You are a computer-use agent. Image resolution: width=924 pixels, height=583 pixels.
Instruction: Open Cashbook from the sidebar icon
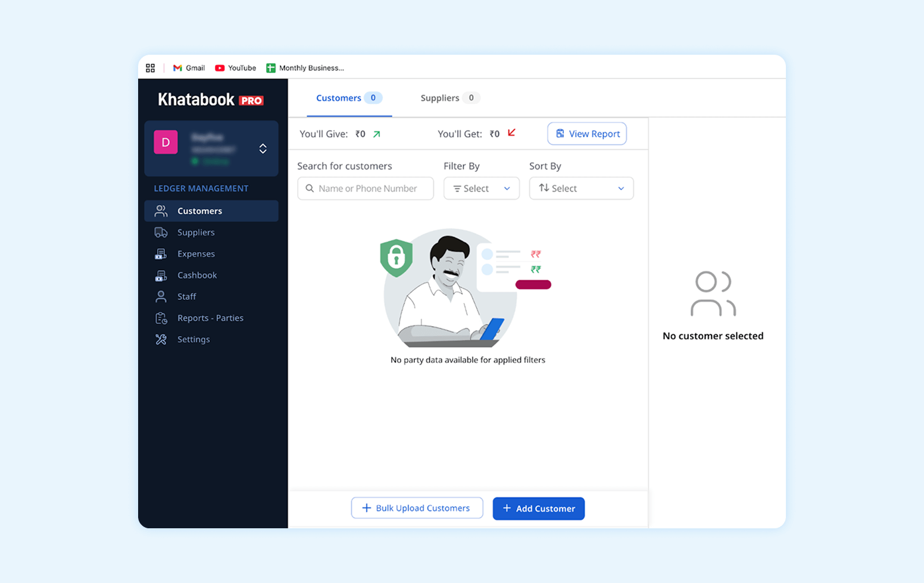click(161, 275)
